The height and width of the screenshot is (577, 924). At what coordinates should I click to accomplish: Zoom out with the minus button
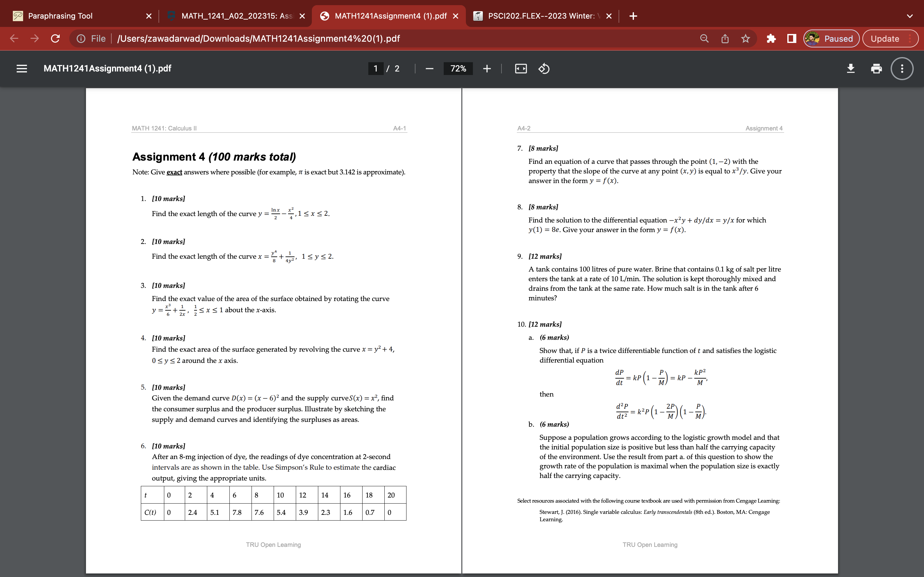tap(429, 69)
